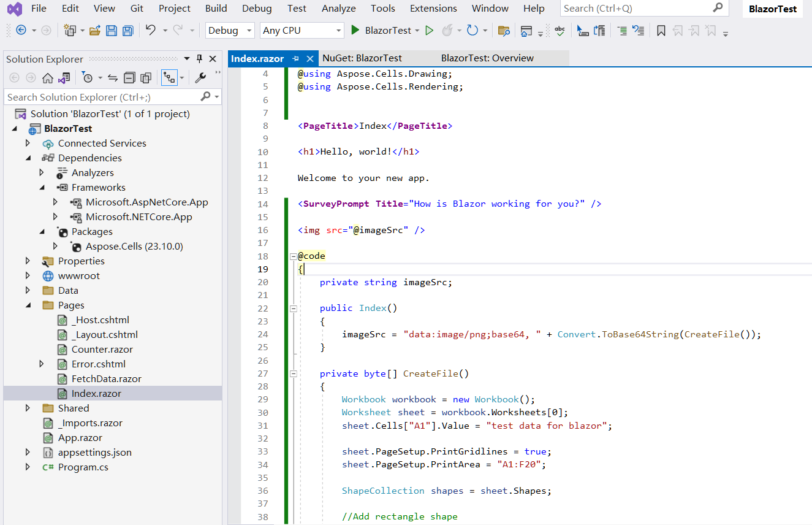Click the Undo arrow icon
Viewport: 812px width, 525px height.
(150, 31)
